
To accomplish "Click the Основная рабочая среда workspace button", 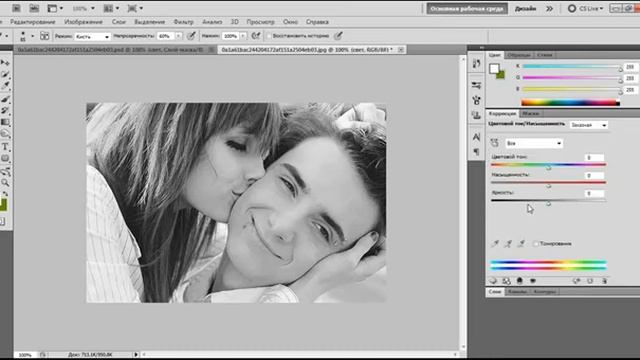I will (x=467, y=9).
